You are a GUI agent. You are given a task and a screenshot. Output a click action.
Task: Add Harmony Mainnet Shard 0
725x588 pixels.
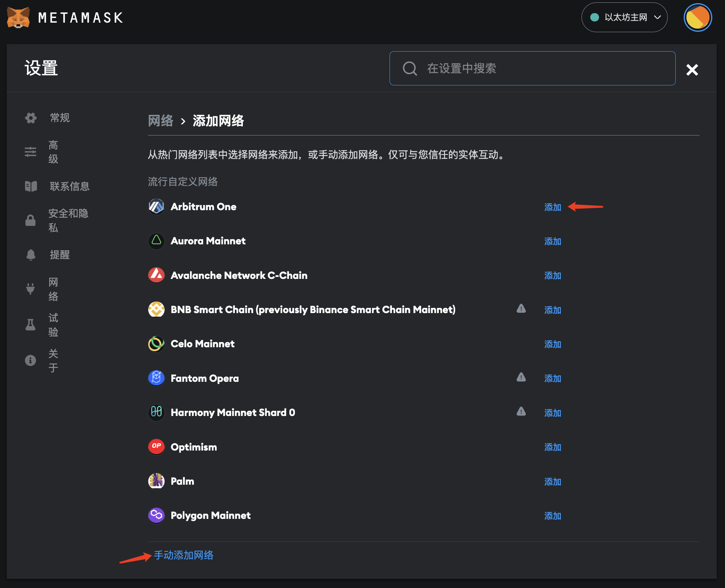552,413
